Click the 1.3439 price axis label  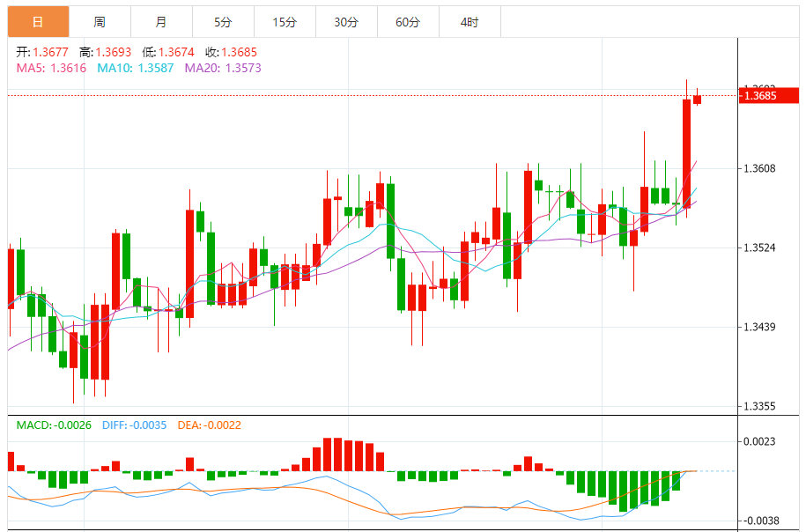(x=759, y=327)
